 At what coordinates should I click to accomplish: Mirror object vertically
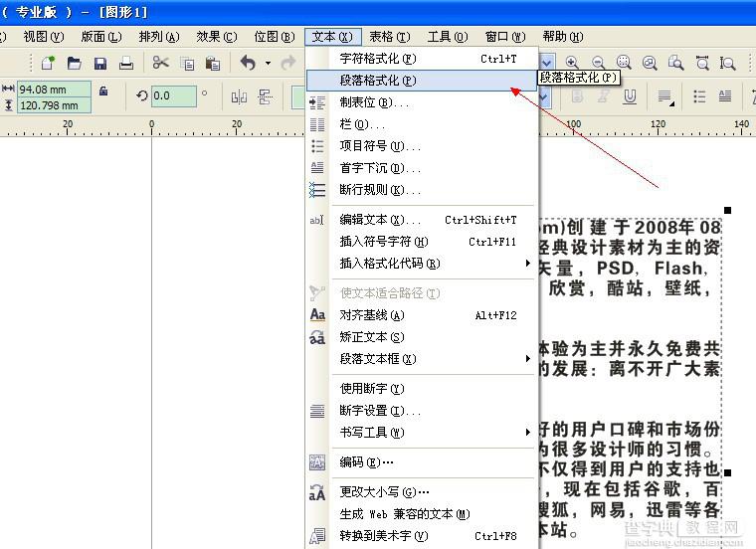pyautogui.click(x=265, y=96)
